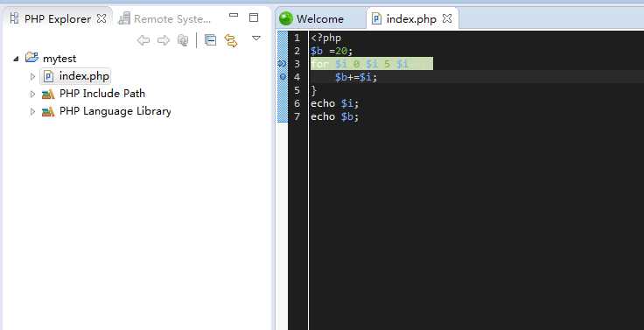Click the mytest project folder icon
The height and width of the screenshot is (330, 644).
point(31,58)
